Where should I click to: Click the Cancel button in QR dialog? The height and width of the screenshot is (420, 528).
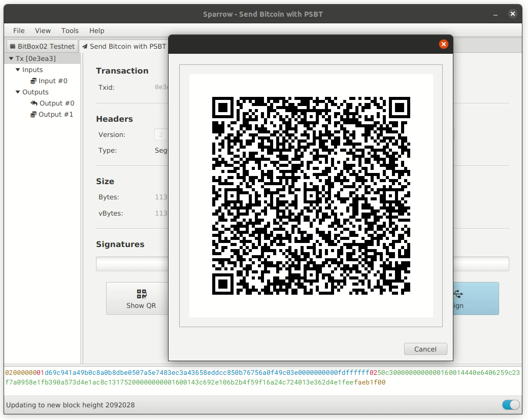(x=425, y=349)
